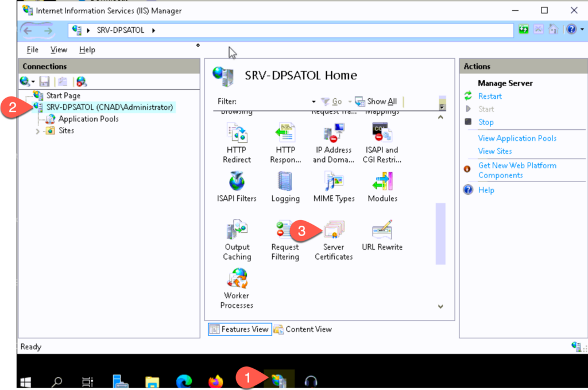Open the MIME Types feature icon

tap(334, 184)
